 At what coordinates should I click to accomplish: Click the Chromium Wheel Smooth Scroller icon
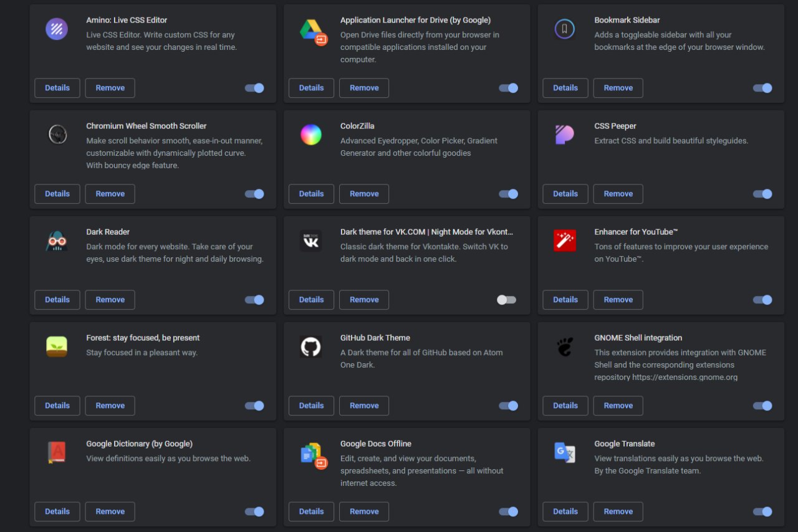57,135
